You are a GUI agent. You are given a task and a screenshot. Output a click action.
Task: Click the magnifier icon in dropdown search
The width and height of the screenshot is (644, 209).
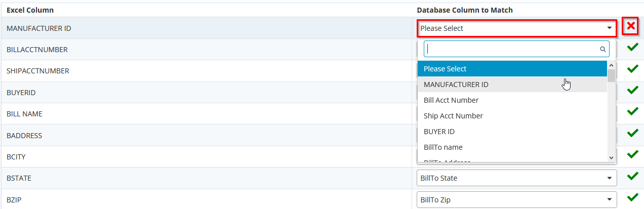(x=603, y=49)
